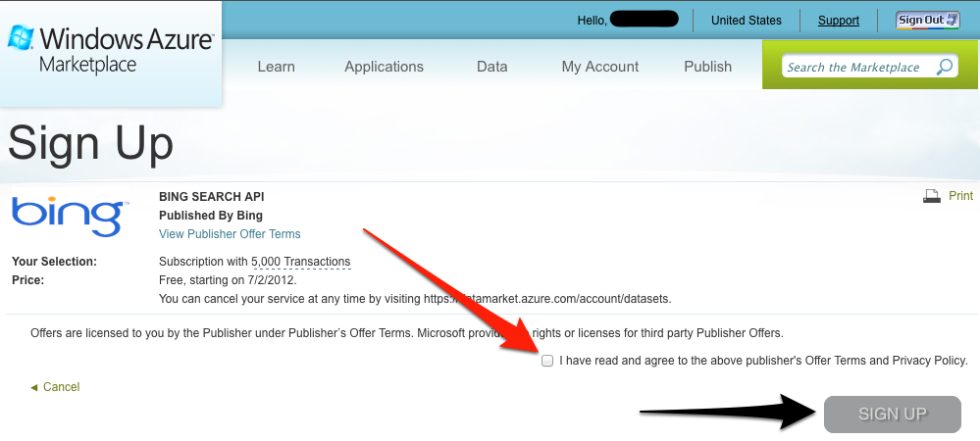Check the agree to Offer Terms checkbox
This screenshot has height=441, width=980.
pyautogui.click(x=547, y=361)
